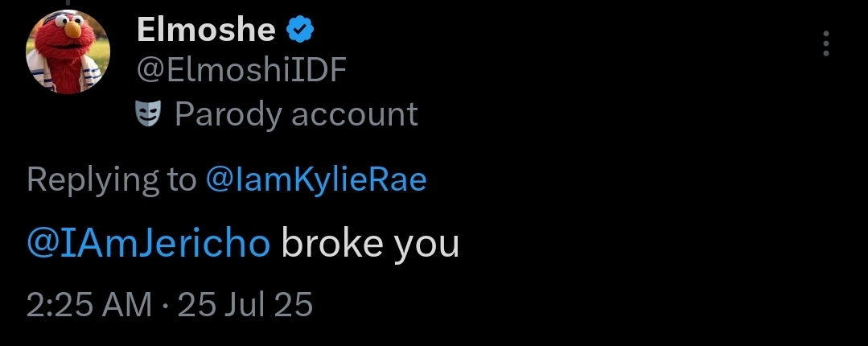The width and height of the screenshot is (868, 346).
Task: Click the "Replying to" text
Action: pos(111,180)
